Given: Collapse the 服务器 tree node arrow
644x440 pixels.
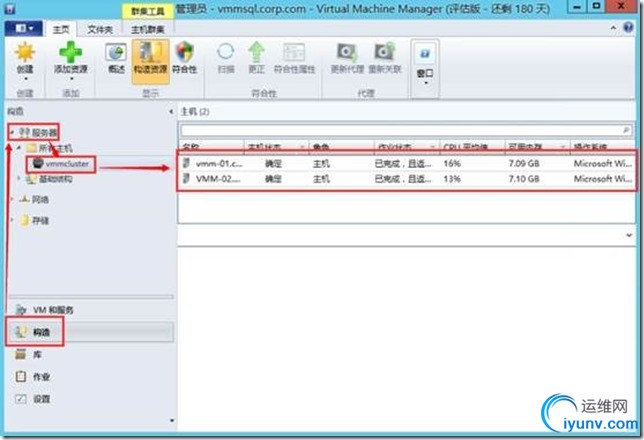Looking at the screenshot, I should [x=12, y=132].
